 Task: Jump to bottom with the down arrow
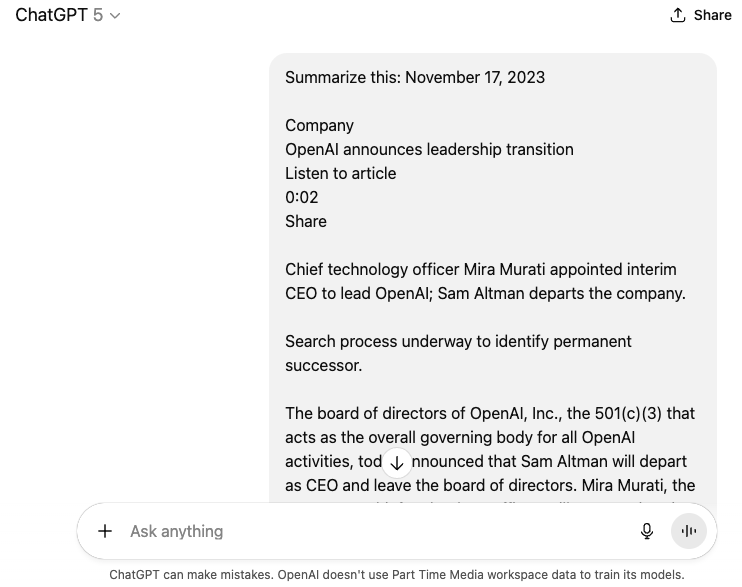click(397, 462)
